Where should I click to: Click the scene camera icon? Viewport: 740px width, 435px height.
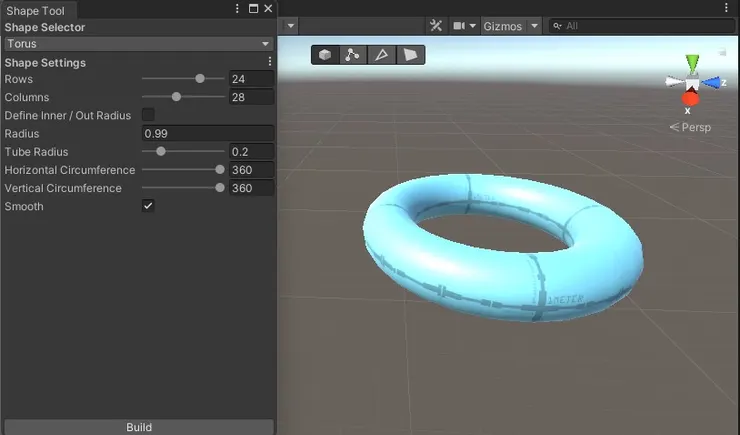tap(459, 25)
